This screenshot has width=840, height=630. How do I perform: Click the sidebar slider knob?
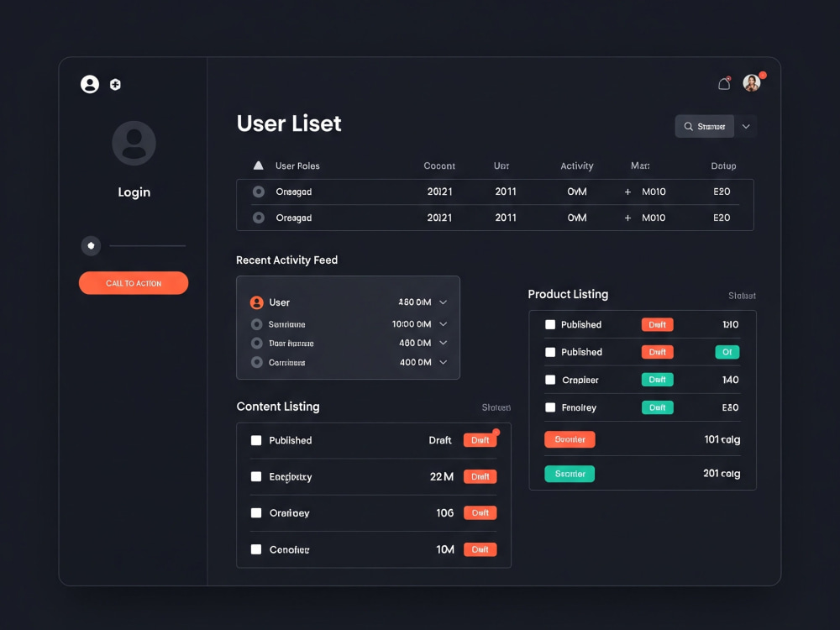(x=91, y=246)
